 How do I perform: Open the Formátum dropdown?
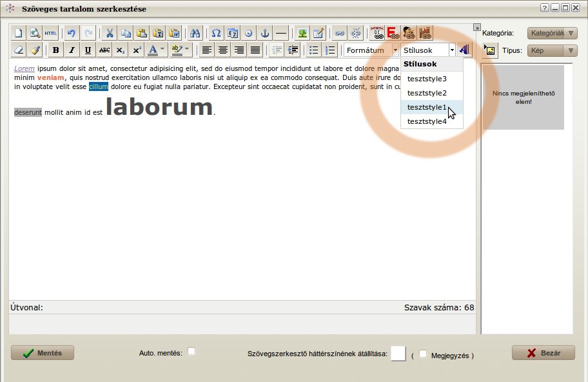click(x=371, y=50)
